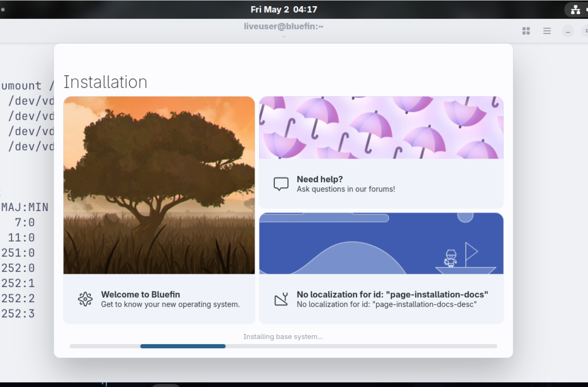Click the terminal title "liveuser@bluefin:~"
The width and height of the screenshot is (588, 387).
[284, 26]
